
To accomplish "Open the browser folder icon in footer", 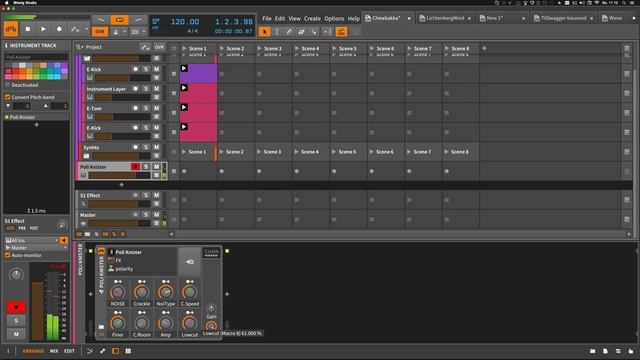I will click(x=593, y=351).
